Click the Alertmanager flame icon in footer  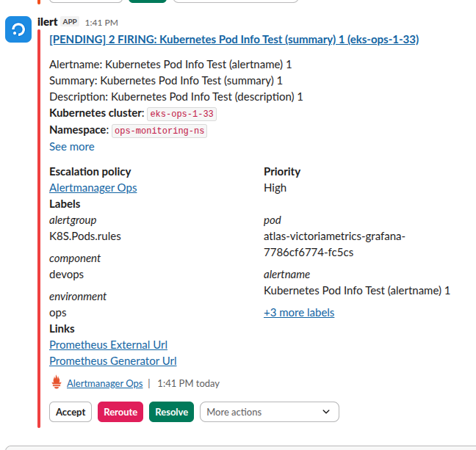[x=57, y=382]
